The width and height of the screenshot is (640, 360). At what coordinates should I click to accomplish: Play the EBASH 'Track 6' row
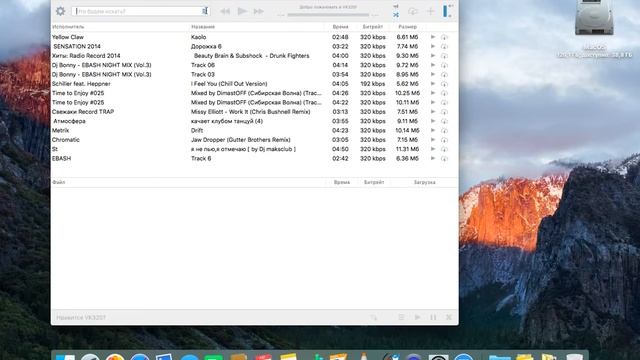pyautogui.click(x=433, y=158)
